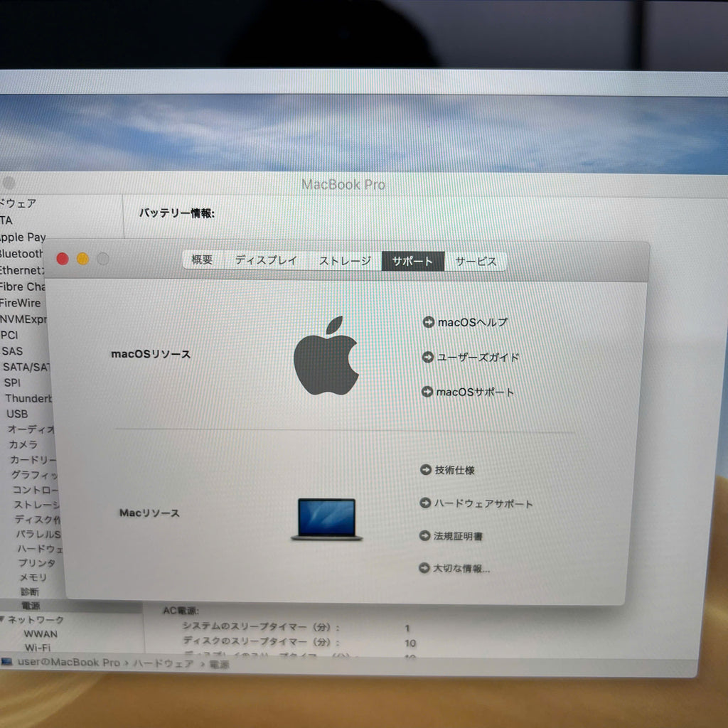This screenshot has height=728, width=728.
Task: Select ディスク作成 in the sidebar
Action: (x=38, y=519)
